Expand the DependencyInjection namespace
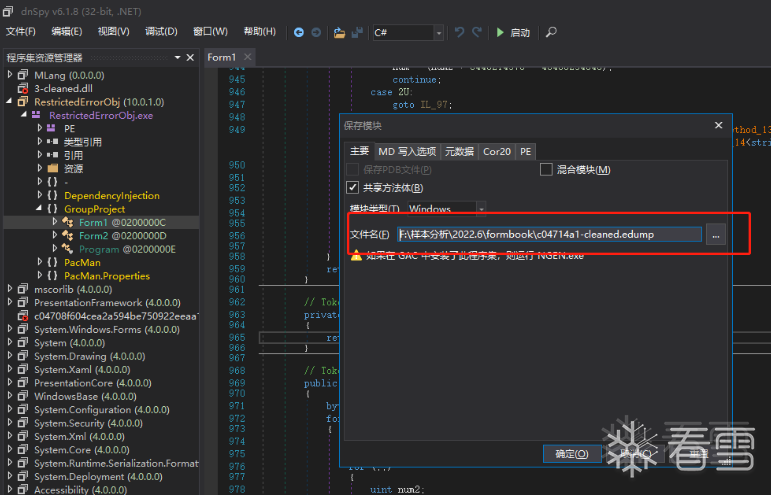771x496 pixels. point(39,195)
